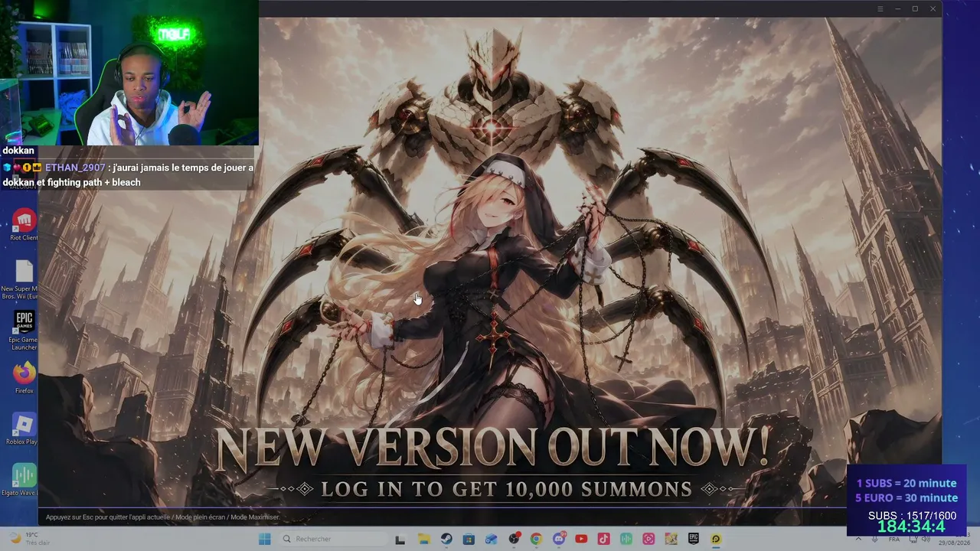Open Task View on the taskbar
Viewport: 980px width, 551px height.
pyautogui.click(x=400, y=540)
